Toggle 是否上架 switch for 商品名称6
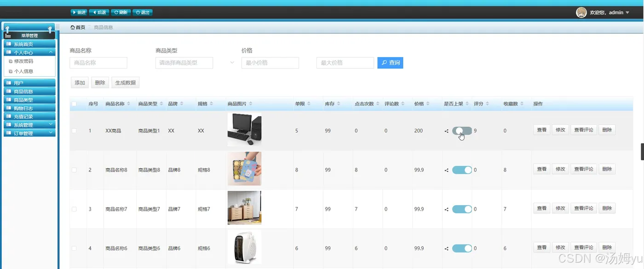 pos(462,248)
